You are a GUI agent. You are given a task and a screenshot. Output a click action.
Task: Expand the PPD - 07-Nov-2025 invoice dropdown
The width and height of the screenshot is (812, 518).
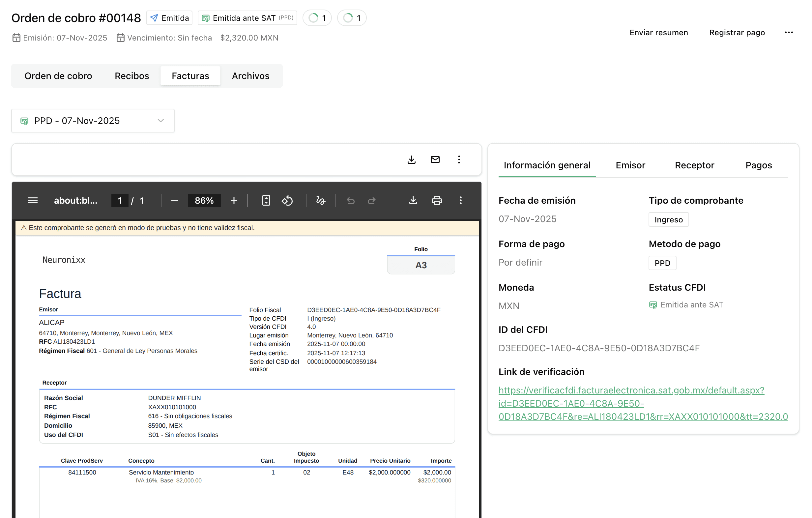tap(93, 121)
